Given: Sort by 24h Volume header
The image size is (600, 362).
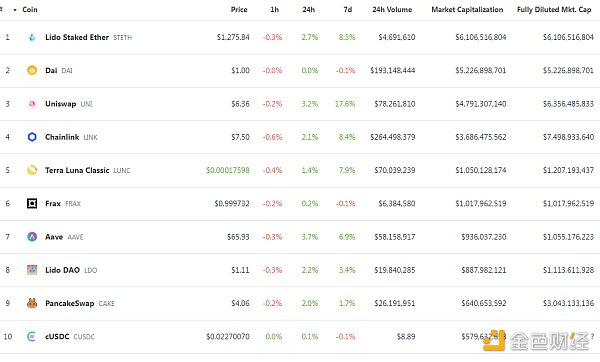Looking at the screenshot, I should click(x=392, y=10).
